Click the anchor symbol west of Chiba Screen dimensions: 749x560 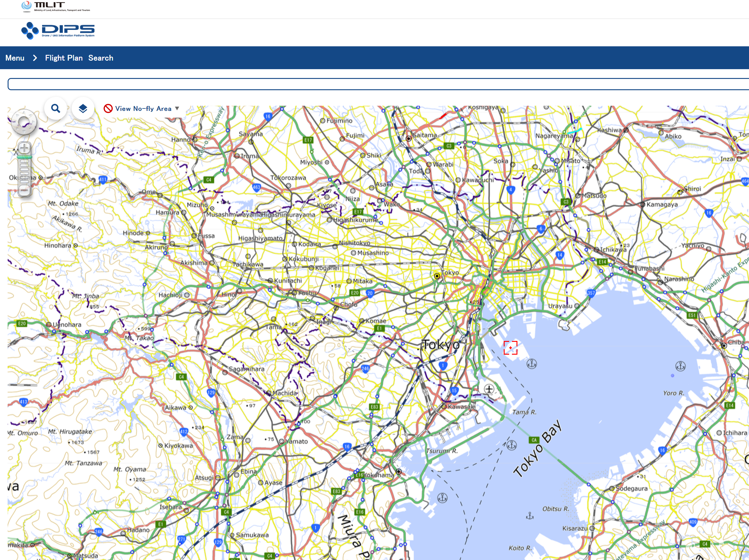click(680, 366)
